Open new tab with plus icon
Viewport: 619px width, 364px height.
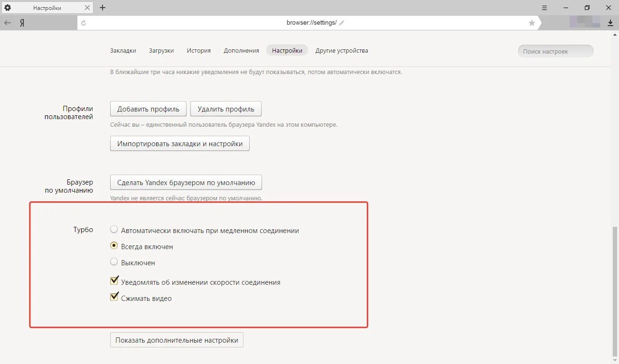click(103, 8)
